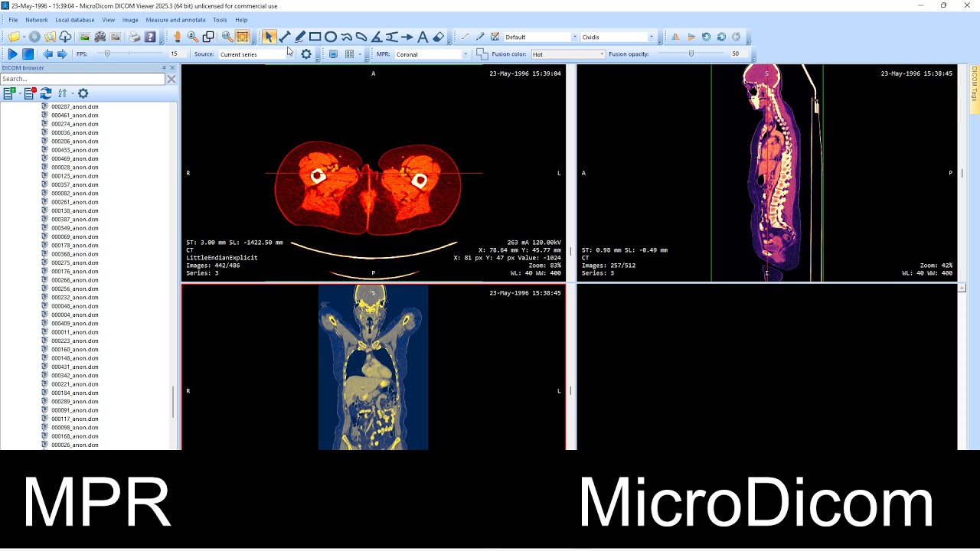
Task: Open the Local database menu
Action: (75, 20)
